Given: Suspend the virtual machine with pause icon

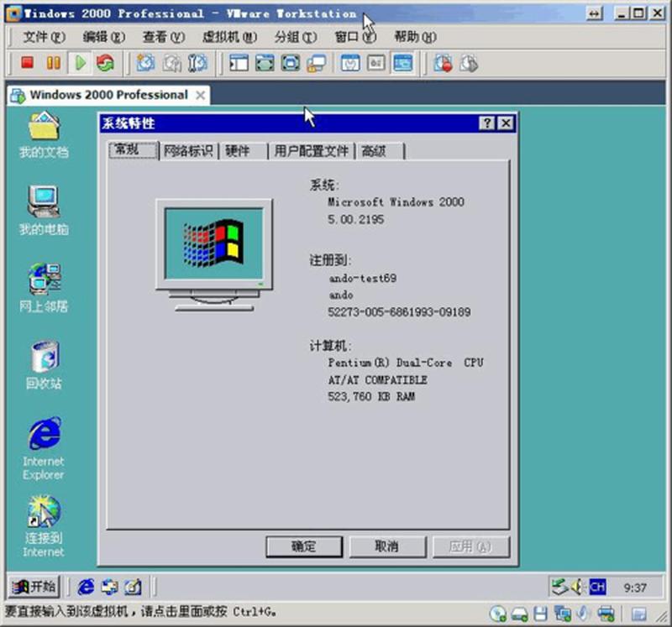Looking at the screenshot, I should 54,63.
